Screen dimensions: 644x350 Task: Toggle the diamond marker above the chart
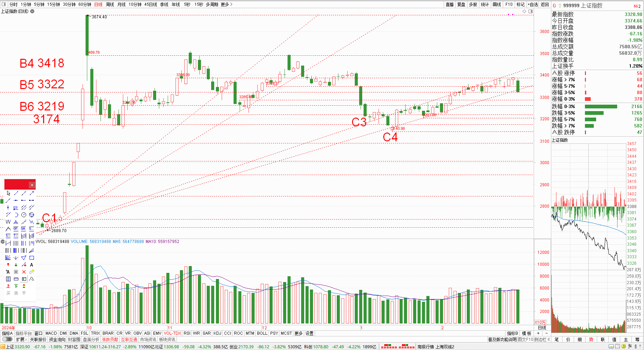tap(524, 11)
